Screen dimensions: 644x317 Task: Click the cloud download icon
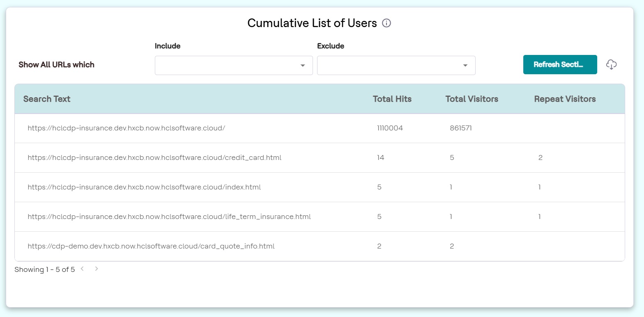(612, 64)
